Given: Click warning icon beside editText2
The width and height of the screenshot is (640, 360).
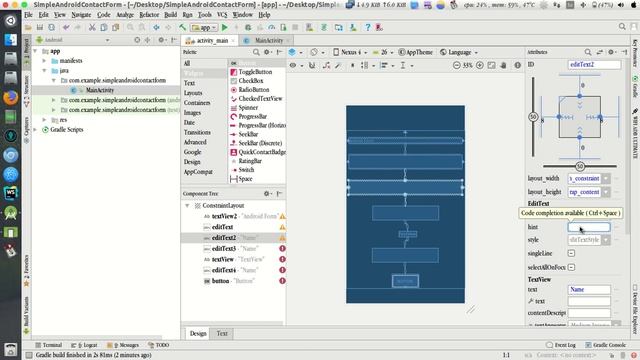Looking at the screenshot, I should 282,238.
